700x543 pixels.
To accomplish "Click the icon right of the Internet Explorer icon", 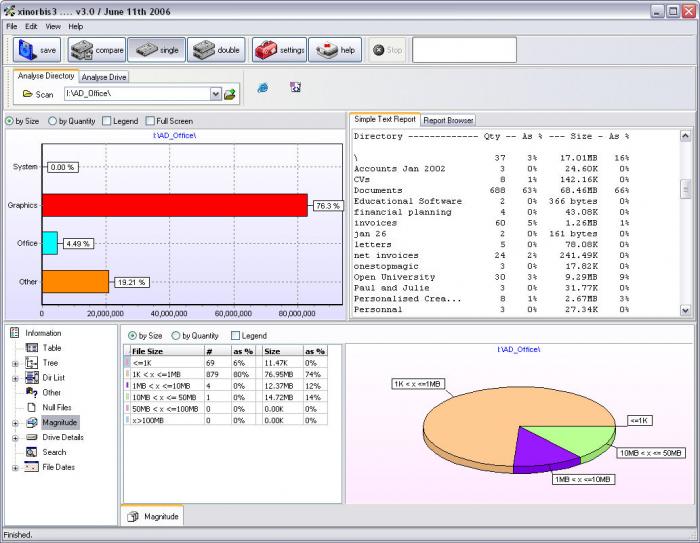I will (296, 87).
